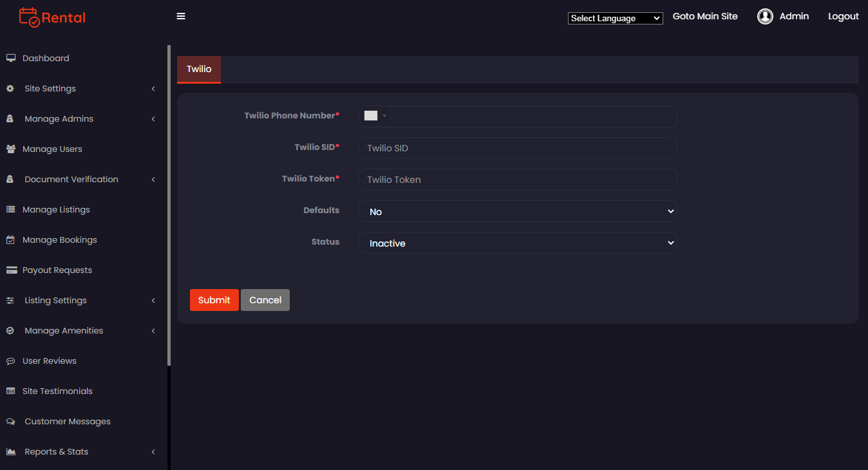
Task: Click the Manage Users people icon
Action: pyautogui.click(x=11, y=149)
